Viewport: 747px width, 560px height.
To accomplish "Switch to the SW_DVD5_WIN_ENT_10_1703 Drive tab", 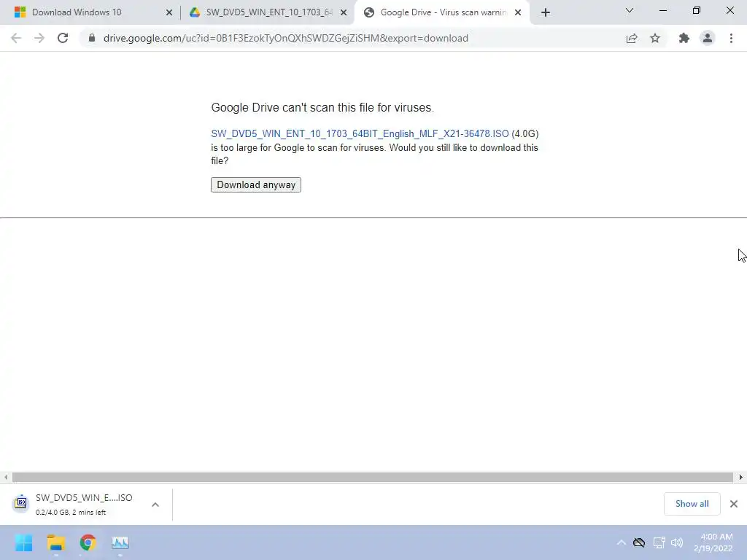I will [269, 12].
